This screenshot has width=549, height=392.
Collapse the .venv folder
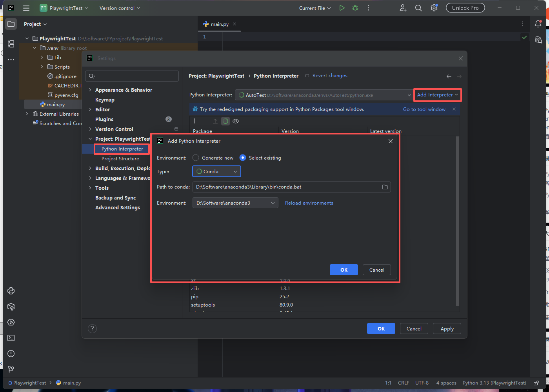35,48
